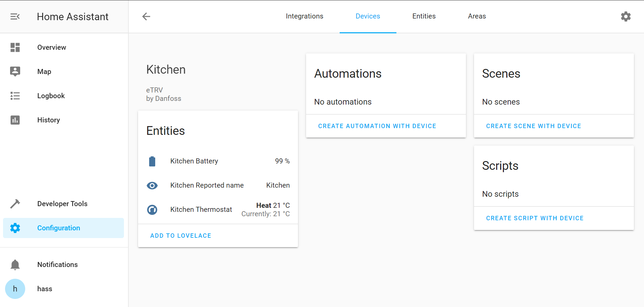Viewport: 644px width, 307px height.
Task: Click the Kitchen Battery icon
Action: pos(152,161)
